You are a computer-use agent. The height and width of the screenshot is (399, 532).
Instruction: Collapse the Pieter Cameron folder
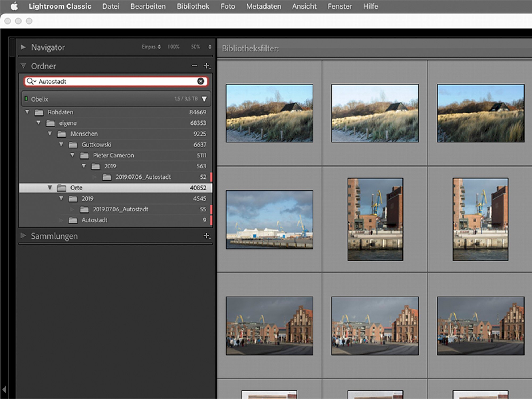pos(73,155)
